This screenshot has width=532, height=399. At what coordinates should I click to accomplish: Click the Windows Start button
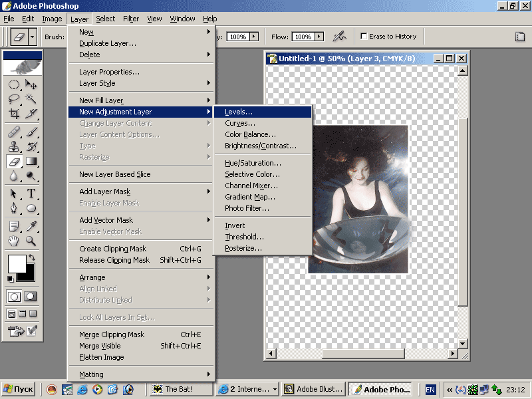point(19,389)
